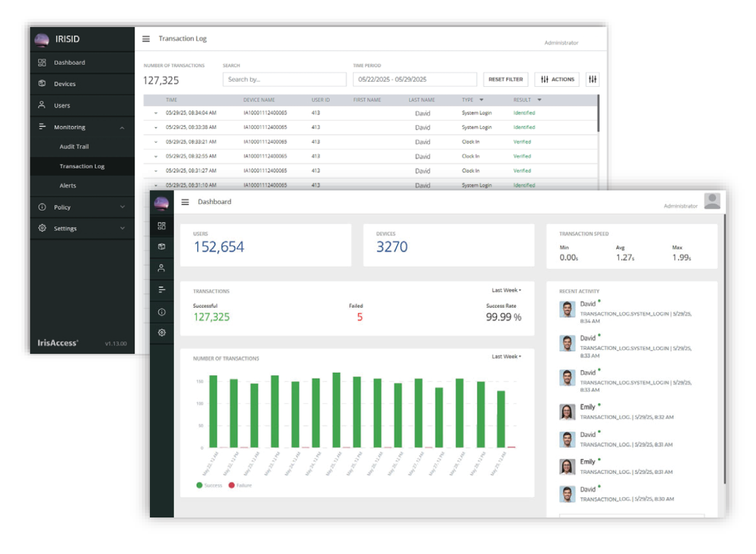Screen dimensions: 756x554
Task: Open the Type column filter dropdown
Action: pos(481,100)
